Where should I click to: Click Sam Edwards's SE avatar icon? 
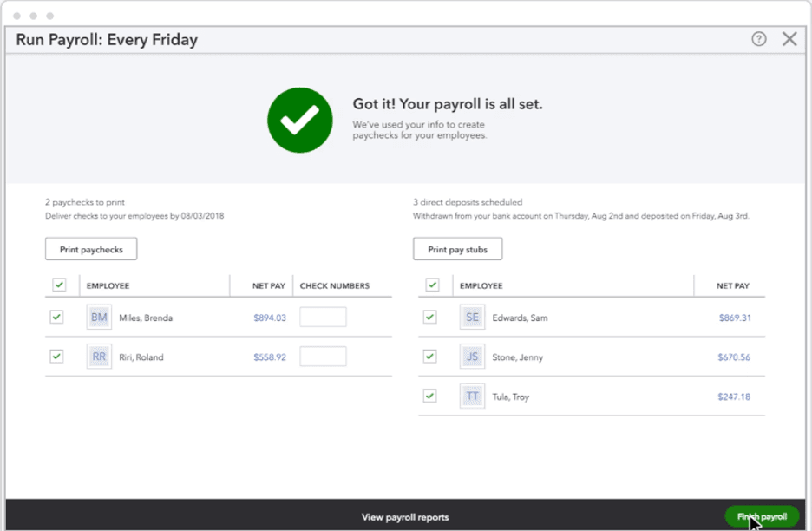[x=472, y=318]
